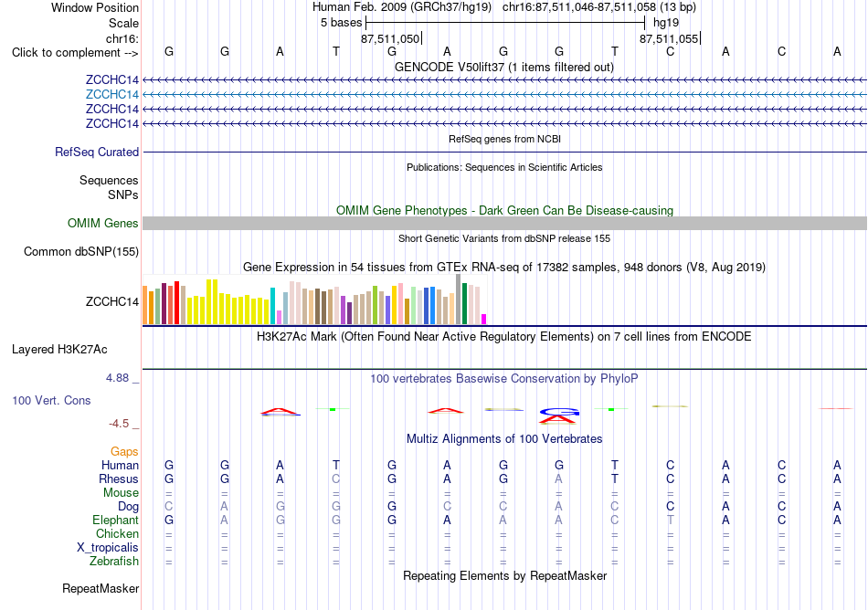Viewport: 868px width, 610px height.
Task: Select the Elephant species label
Action: pos(115,521)
